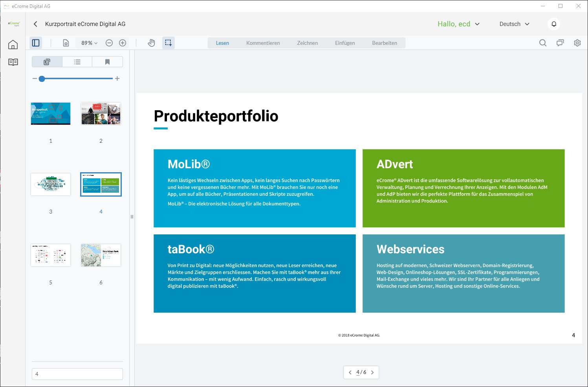Select page 2 thumbnail

pyautogui.click(x=101, y=114)
